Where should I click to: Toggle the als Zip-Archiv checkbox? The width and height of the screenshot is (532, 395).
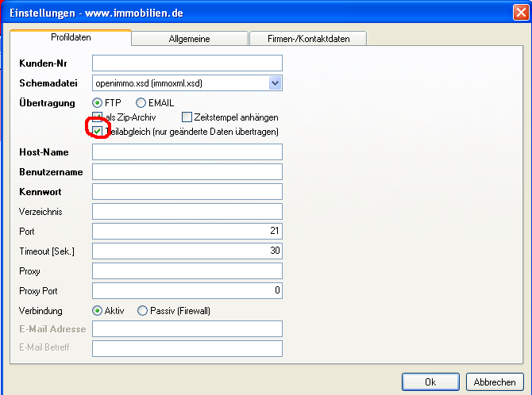pyautogui.click(x=98, y=117)
